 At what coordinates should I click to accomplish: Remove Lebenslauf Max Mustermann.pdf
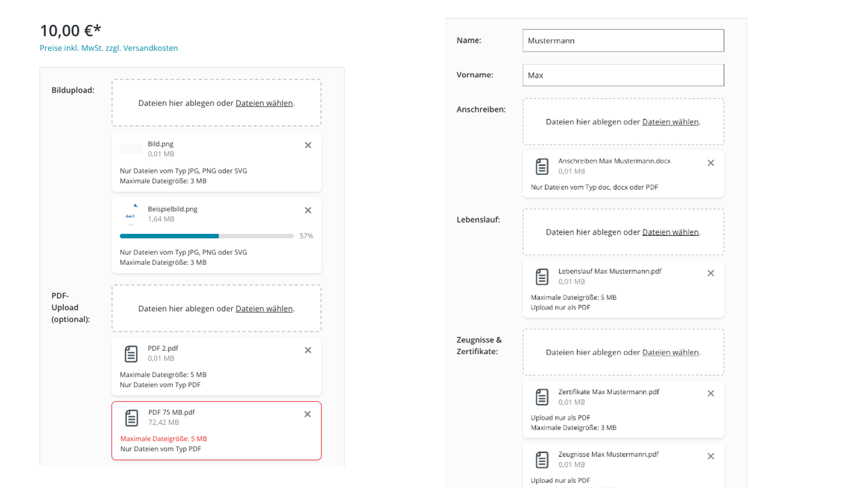click(x=711, y=273)
